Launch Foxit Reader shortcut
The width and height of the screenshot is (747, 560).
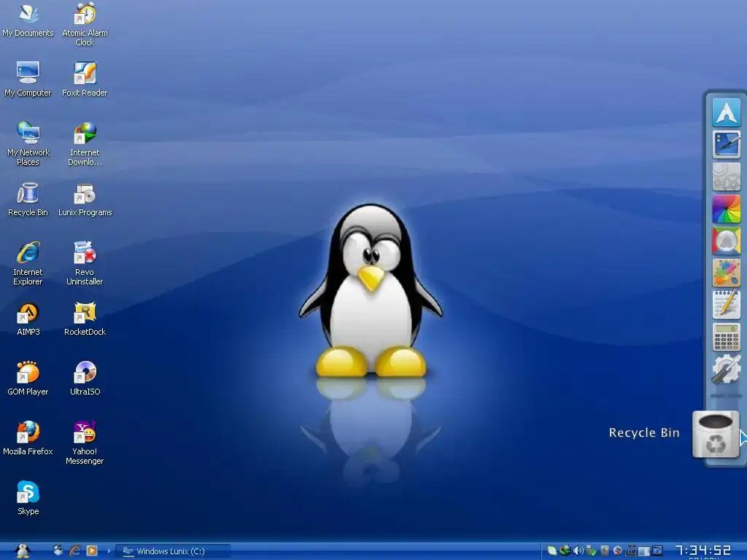click(x=85, y=79)
